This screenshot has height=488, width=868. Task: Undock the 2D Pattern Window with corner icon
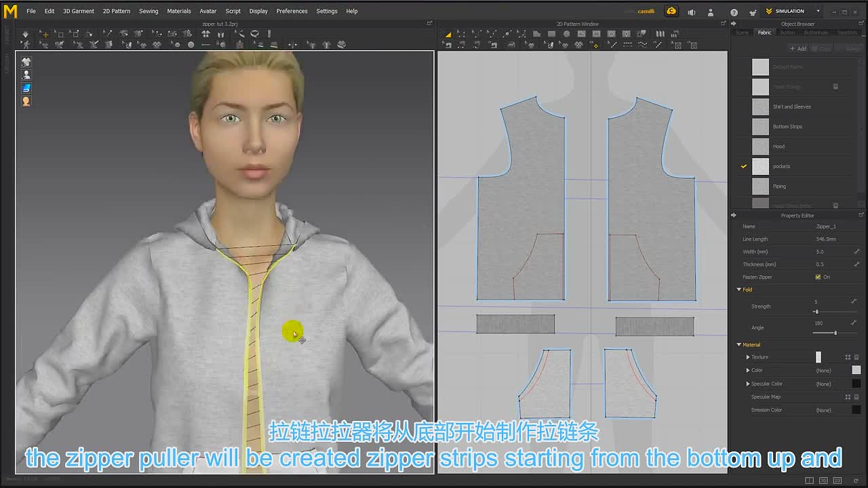tap(723, 24)
